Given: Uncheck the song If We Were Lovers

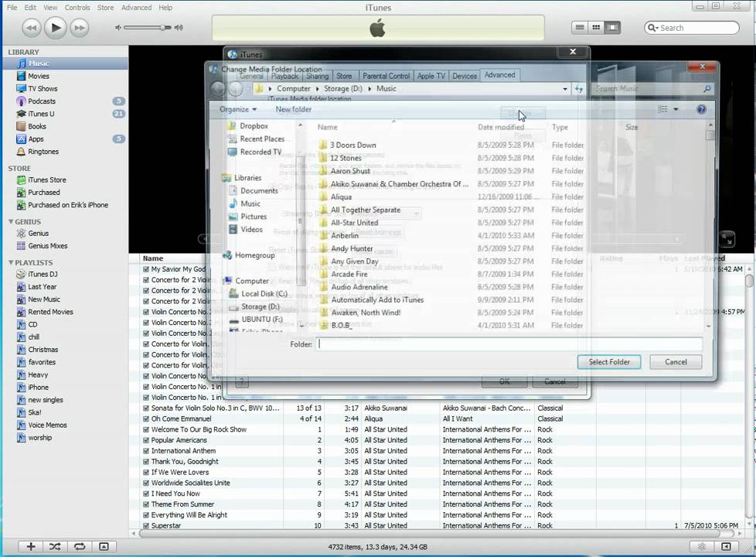Looking at the screenshot, I should 145,472.
